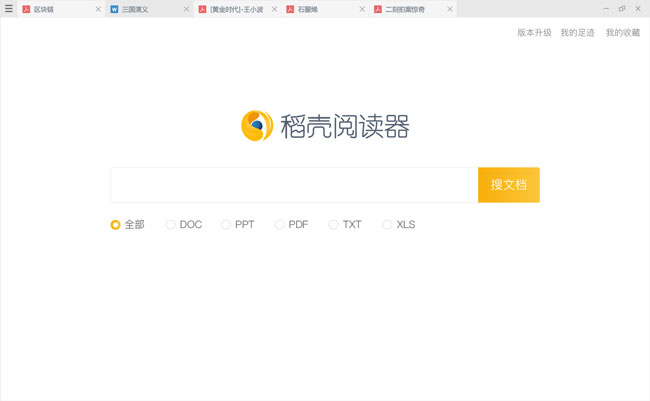Click the 稻壳阅读器 logo icon
Image resolution: width=650 pixels, height=401 pixels.
coord(258,126)
